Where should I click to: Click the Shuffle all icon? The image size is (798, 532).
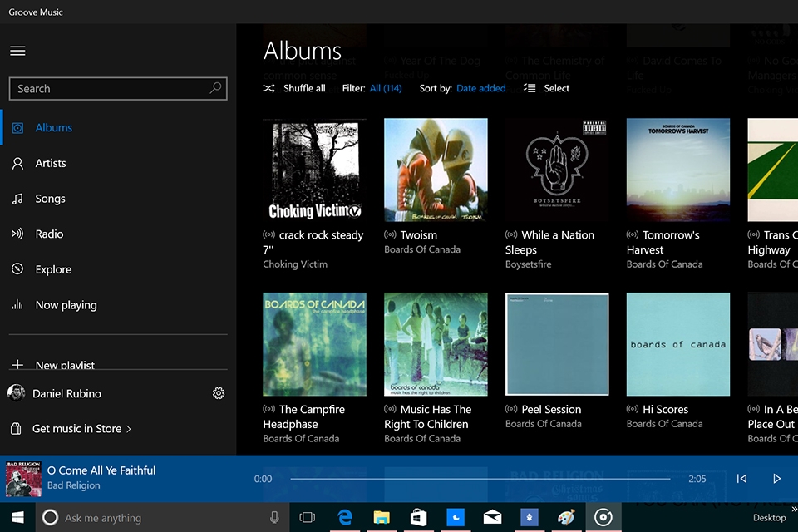pyautogui.click(x=269, y=88)
